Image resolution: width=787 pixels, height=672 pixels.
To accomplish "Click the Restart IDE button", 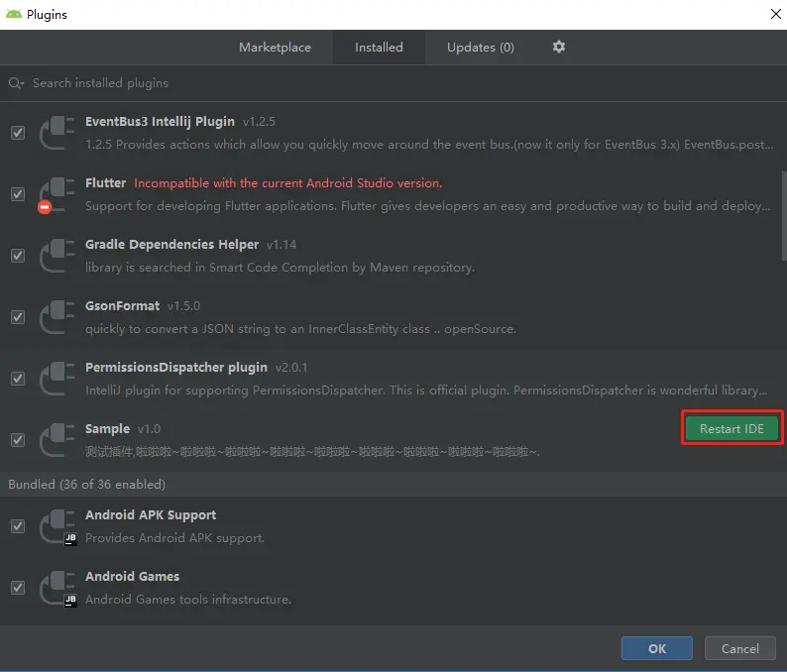I will pyautogui.click(x=731, y=428).
